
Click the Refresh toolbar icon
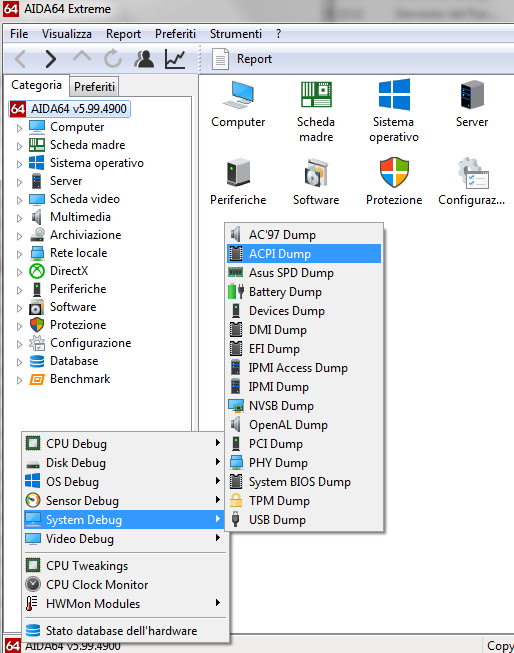tap(113, 59)
